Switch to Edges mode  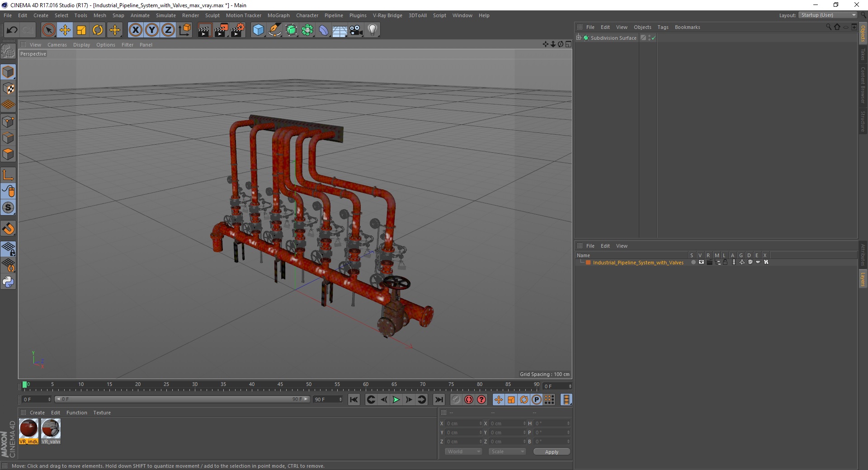[x=8, y=138]
